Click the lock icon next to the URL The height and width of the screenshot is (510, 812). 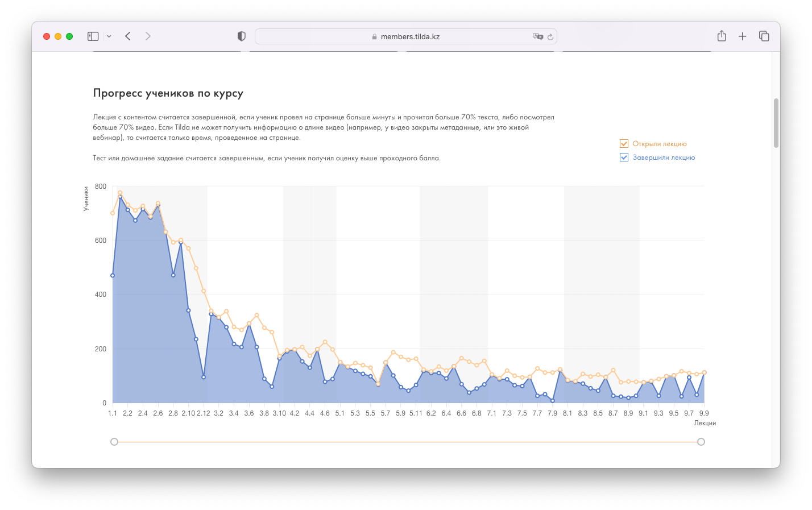coord(375,36)
